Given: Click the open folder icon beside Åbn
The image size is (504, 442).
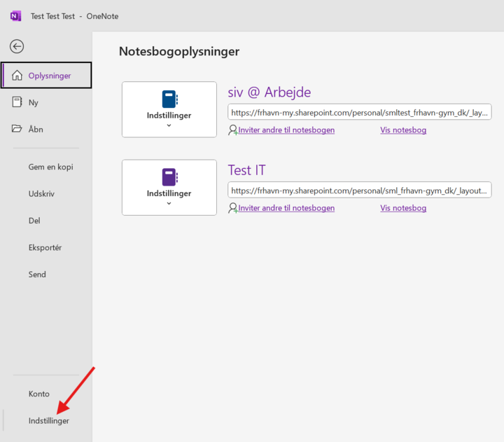Looking at the screenshot, I should click(x=17, y=130).
